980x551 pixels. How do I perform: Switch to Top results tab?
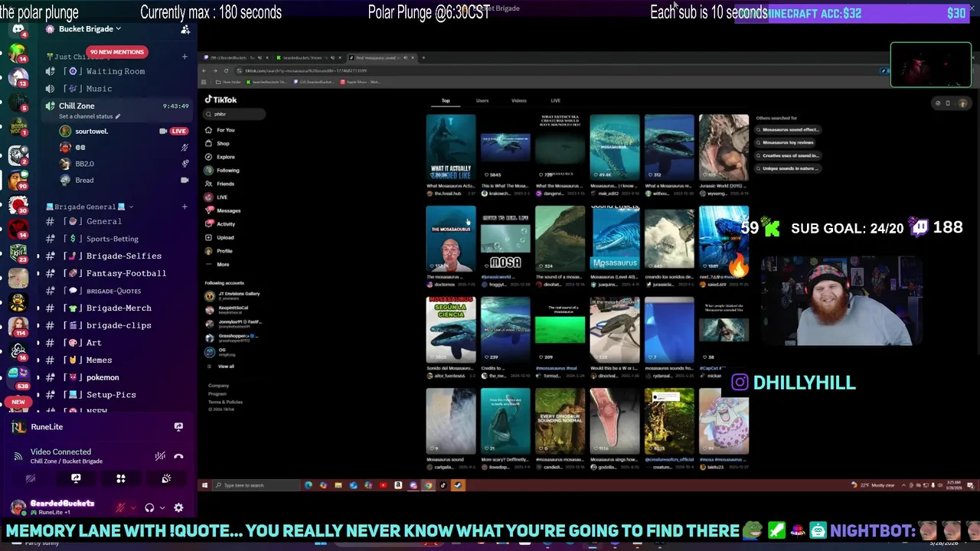click(x=446, y=100)
